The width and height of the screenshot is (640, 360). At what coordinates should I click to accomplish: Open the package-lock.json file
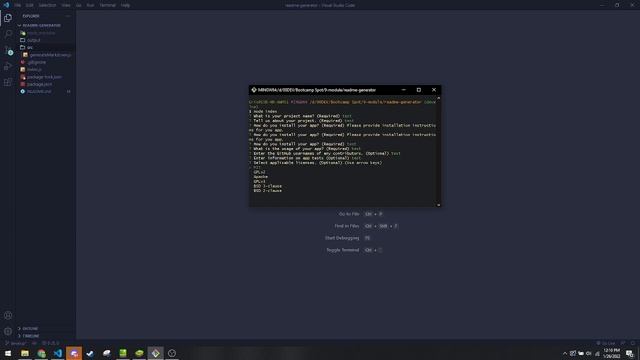pyautogui.click(x=45, y=77)
